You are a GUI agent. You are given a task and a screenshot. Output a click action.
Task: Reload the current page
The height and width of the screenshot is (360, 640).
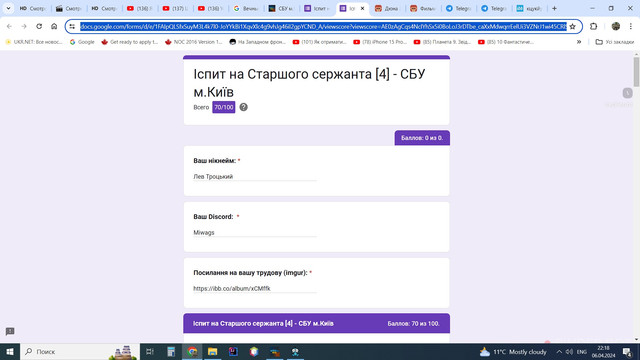39,27
